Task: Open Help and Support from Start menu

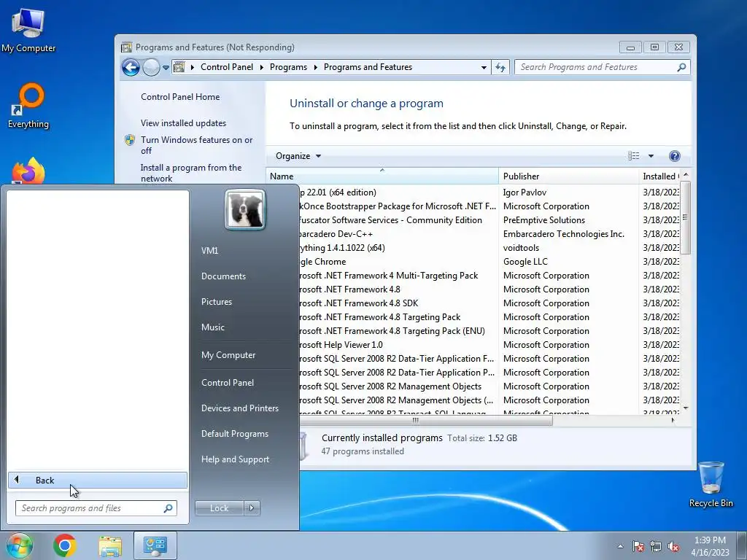Action: (x=235, y=459)
